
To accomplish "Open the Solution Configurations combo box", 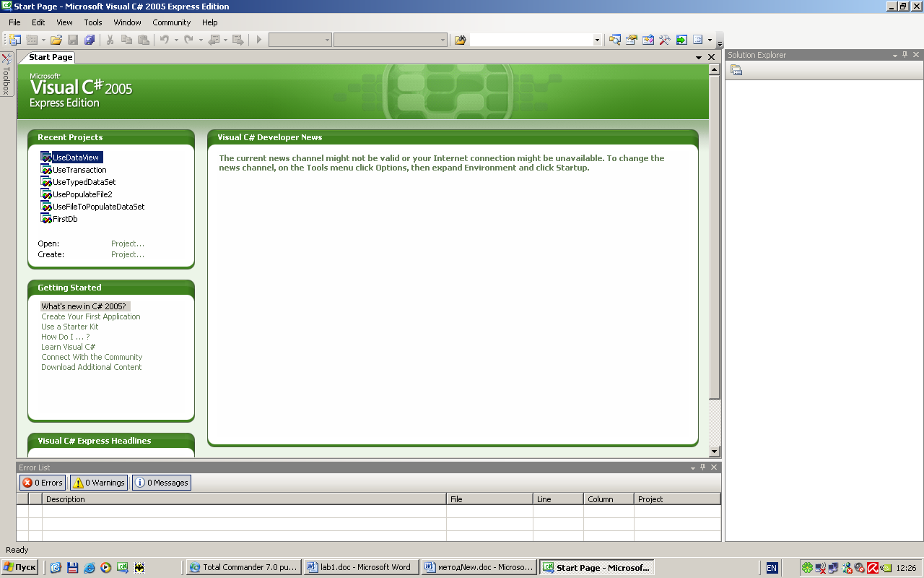I will [x=300, y=40].
